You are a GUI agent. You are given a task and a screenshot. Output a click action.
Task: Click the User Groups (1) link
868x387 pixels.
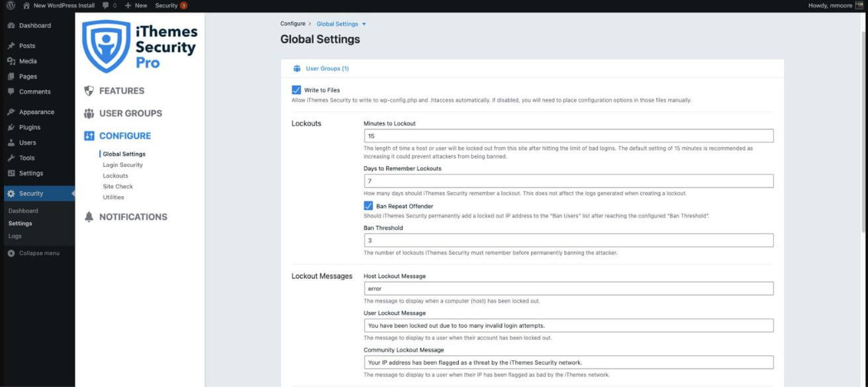click(327, 68)
